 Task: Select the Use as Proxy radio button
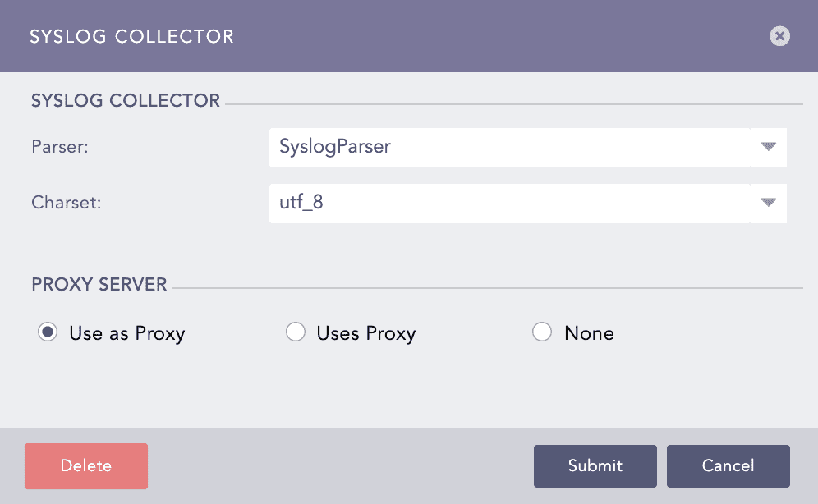pos(48,332)
